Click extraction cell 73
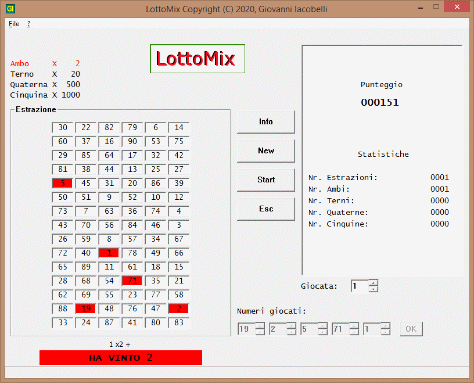Screen dimensions: 474x383 coord(62,211)
